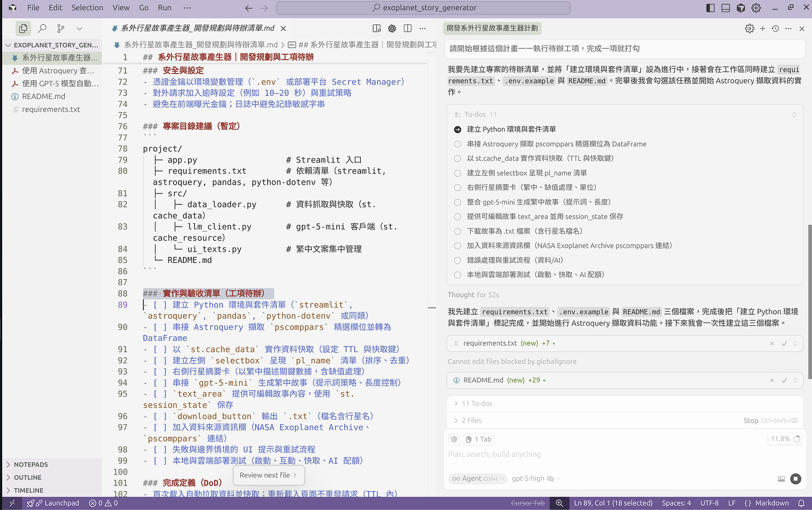812x510 pixels.
Task: Open settings gear in title bar
Action: pyautogui.click(x=756, y=8)
